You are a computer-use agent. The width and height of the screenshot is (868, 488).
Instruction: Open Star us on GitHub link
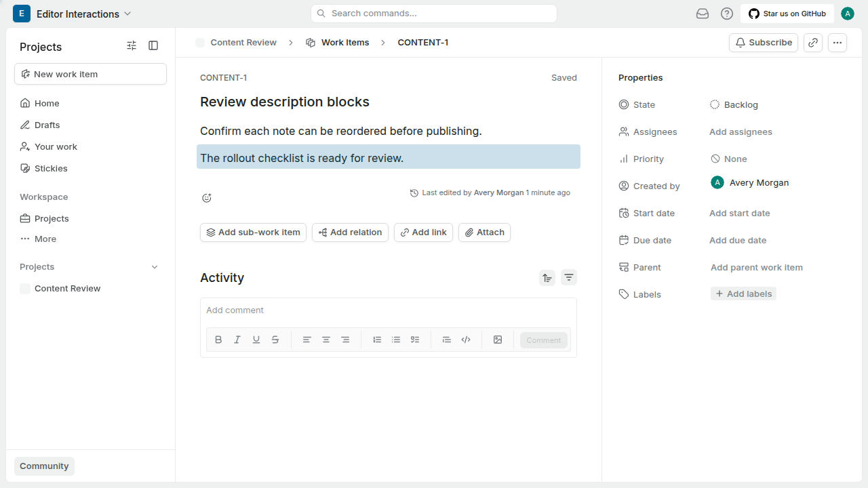click(x=787, y=14)
